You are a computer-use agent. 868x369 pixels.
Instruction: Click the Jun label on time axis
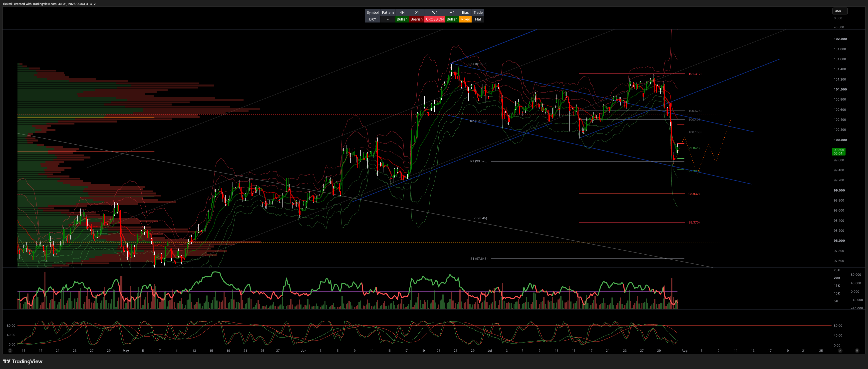coord(303,351)
